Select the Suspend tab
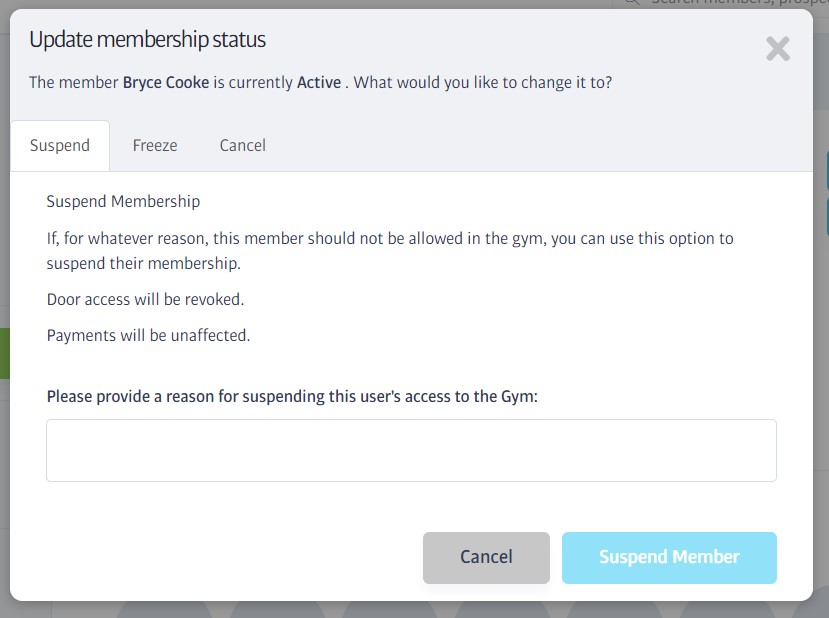The image size is (829, 618). pyautogui.click(x=60, y=145)
